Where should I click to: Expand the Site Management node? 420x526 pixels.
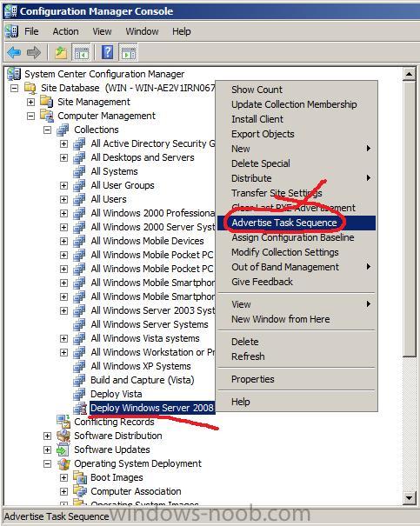pyautogui.click(x=30, y=102)
